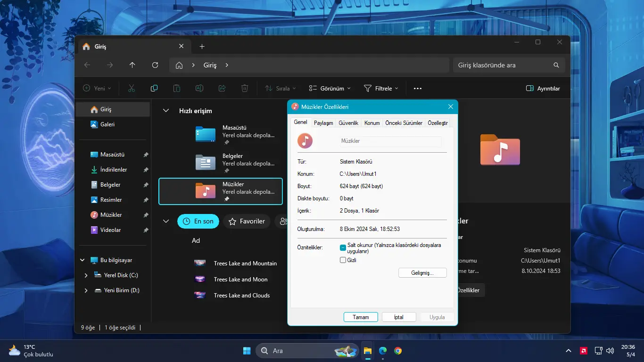Screen dimensions: 644x362
Task: Click the Uygula button
Action: click(x=437, y=317)
